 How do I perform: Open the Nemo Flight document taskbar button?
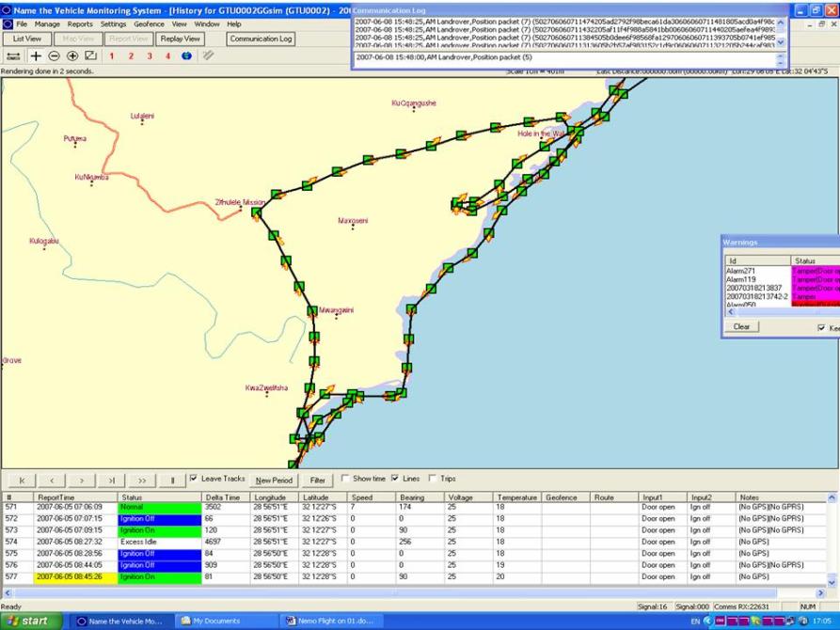coord(332,622)
